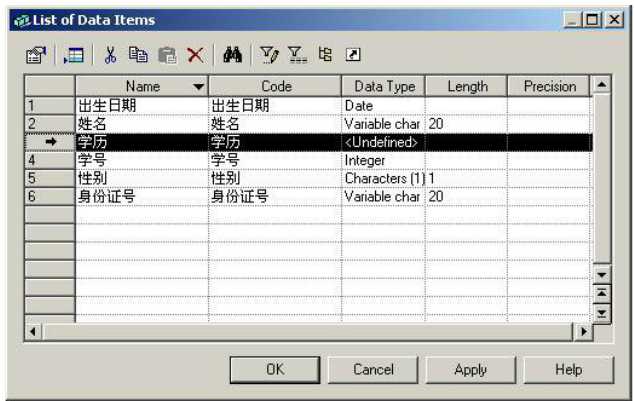Click the Precision column header
The height and width of the screenshot is (401, 634).
click(549, 86)
